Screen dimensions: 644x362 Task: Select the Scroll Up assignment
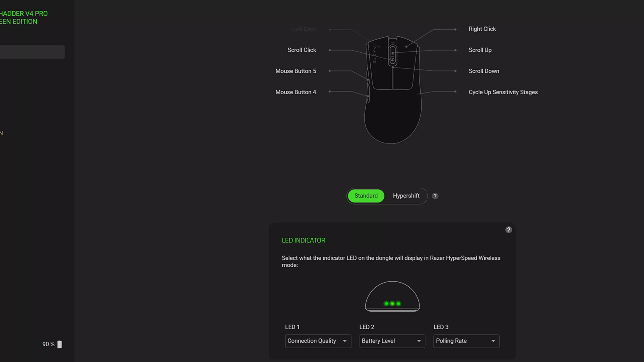[480, 50]
